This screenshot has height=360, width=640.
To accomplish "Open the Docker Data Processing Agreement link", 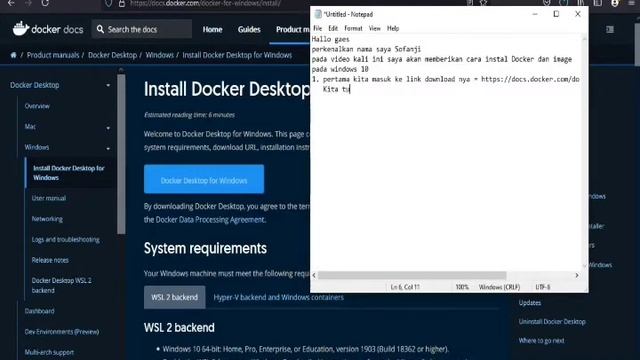I will tap(210, 220).
